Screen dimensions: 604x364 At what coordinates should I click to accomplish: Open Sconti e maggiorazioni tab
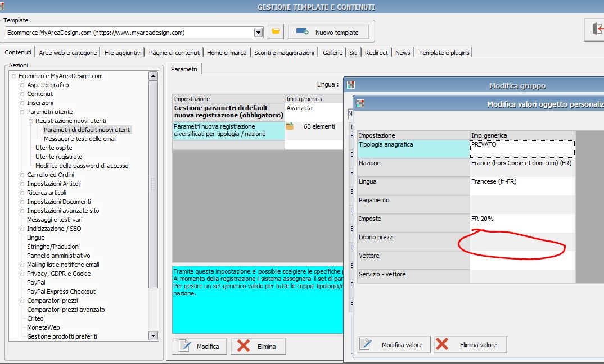pos(284,53)
